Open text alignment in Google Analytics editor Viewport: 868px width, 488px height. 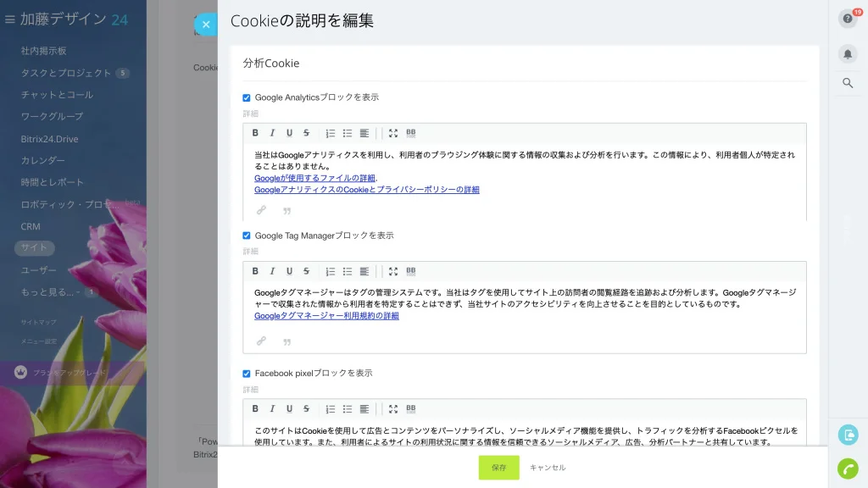tap(364, 133)
